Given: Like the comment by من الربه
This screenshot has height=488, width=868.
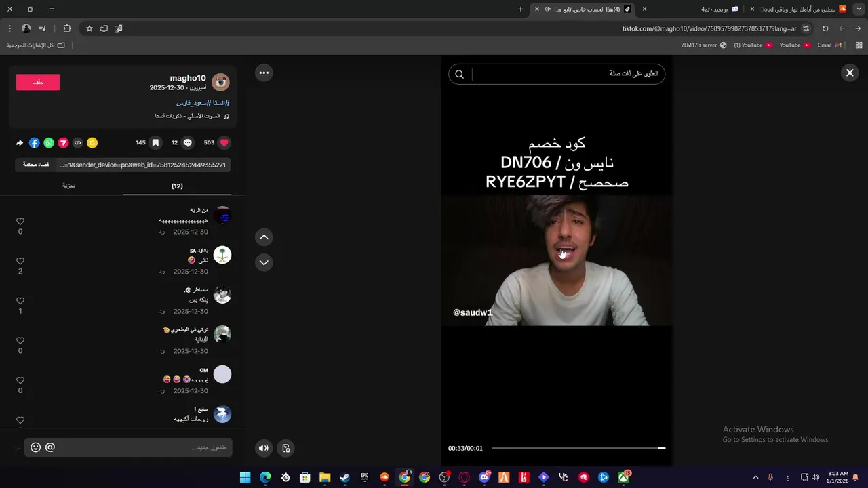Looking at the screenshot, I should (20, 222).
